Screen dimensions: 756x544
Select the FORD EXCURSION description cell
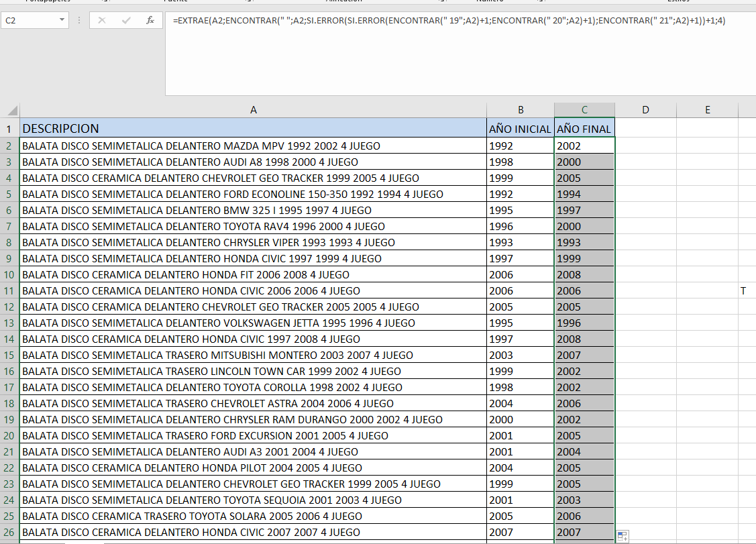coord(253,435)
